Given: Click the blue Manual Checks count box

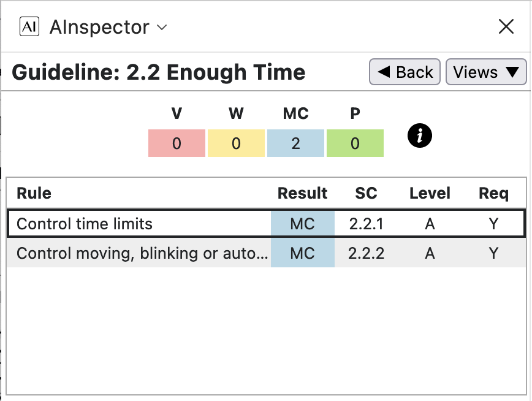Looking at the screenshot, I should (296, 143).
